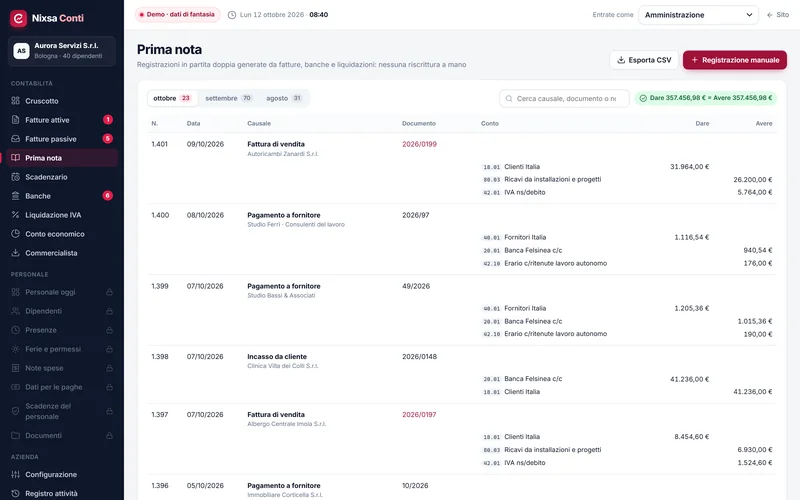Click the Registro attività history icon

(x=15, y=493)
